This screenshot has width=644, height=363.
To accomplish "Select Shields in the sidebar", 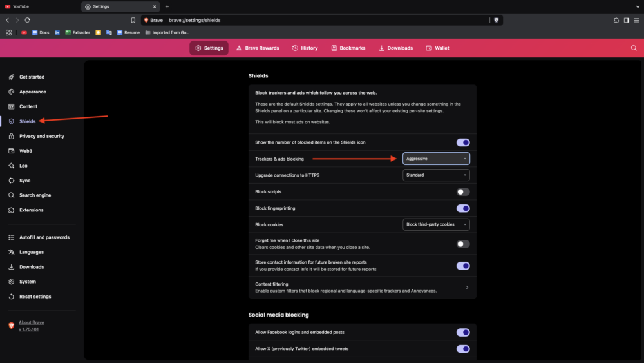I will (22, 121).
